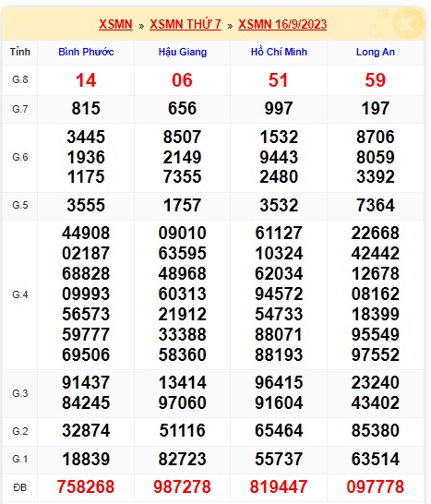The height and width of the screenshot is (504, 431).
Task: Click Bình Phước special prize 758268
Action: click(86, 486)
